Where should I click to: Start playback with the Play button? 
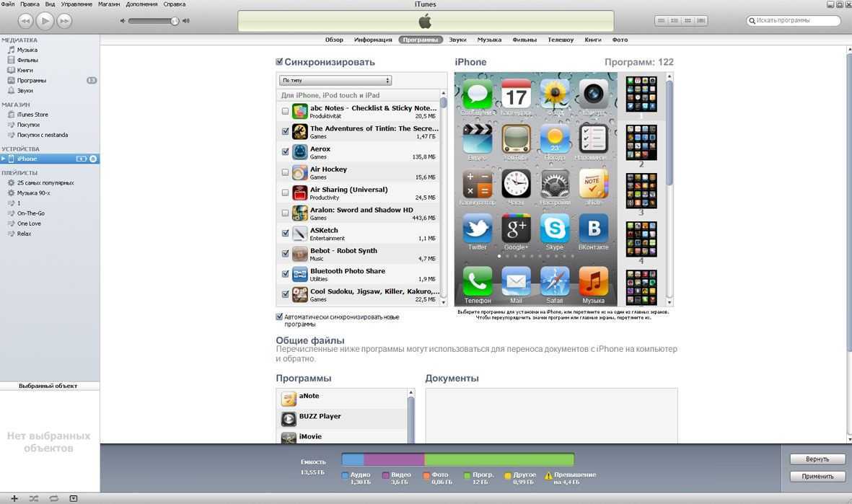pyautogui.click(x=45, y=21)
